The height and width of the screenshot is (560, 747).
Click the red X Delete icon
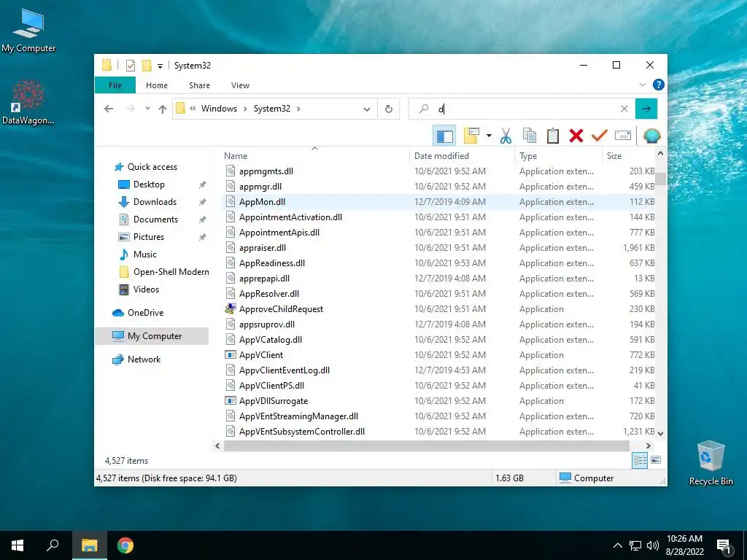(576, 136)
